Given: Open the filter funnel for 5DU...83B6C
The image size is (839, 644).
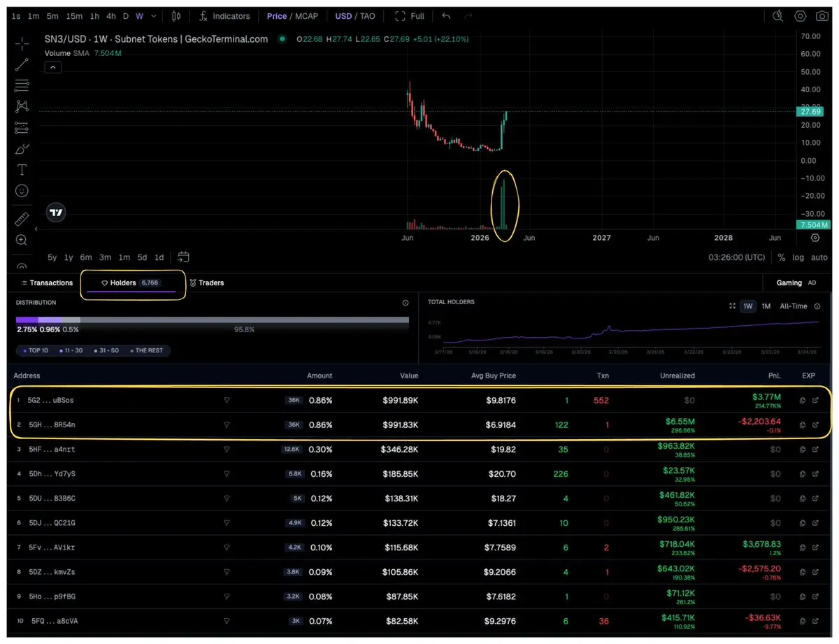Looking at the screenshot, I should pos(226,499).
